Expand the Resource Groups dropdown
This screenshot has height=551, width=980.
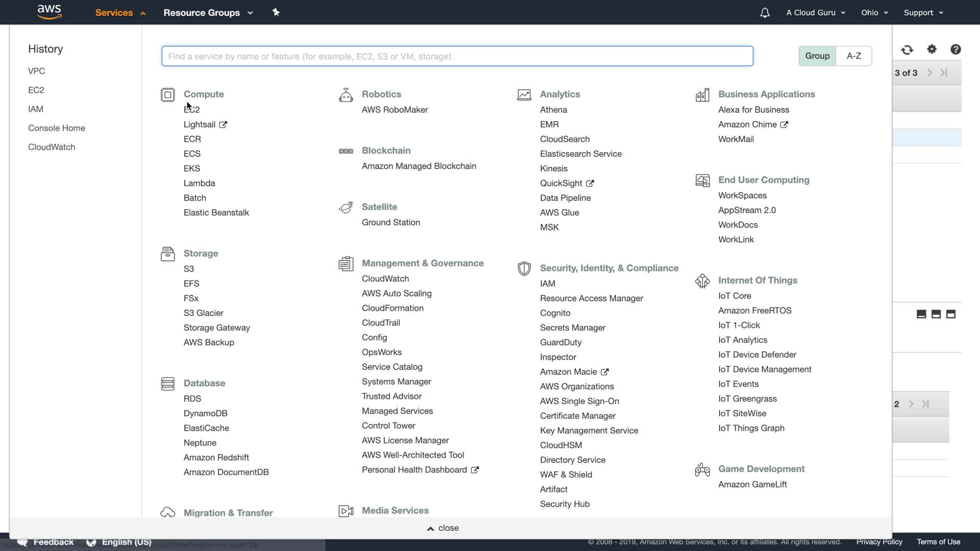(x=208, y=13)
